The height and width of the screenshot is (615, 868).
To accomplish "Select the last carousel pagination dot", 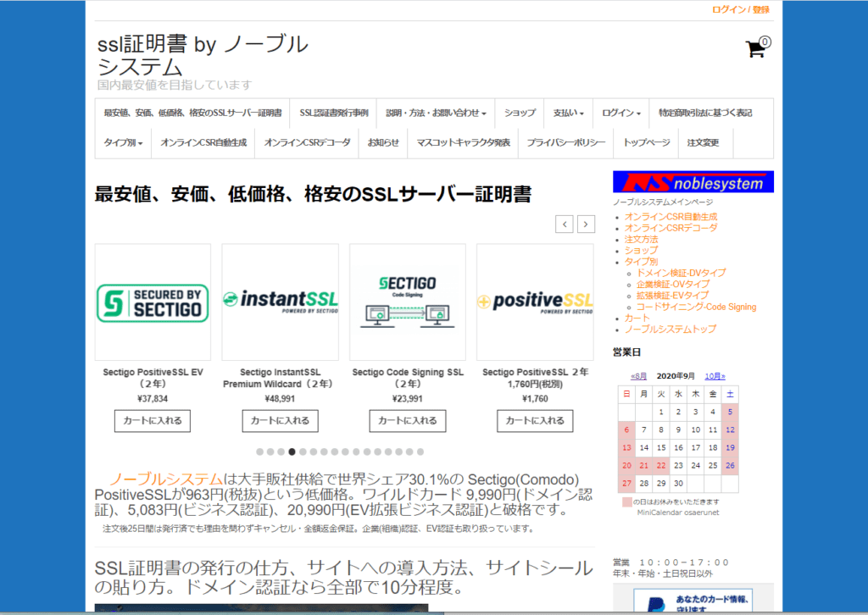I will tap(420, 452).
